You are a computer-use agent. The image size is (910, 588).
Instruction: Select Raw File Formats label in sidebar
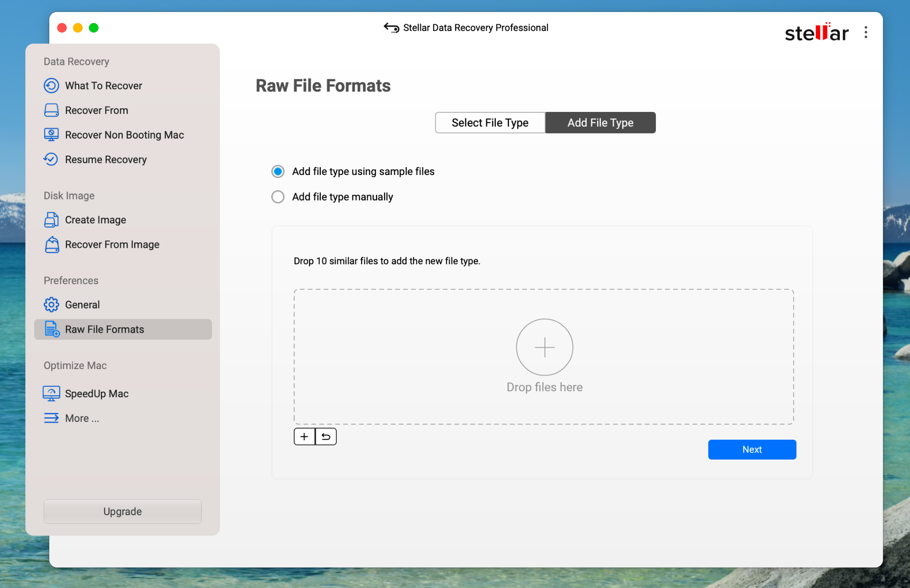[104, 330]
